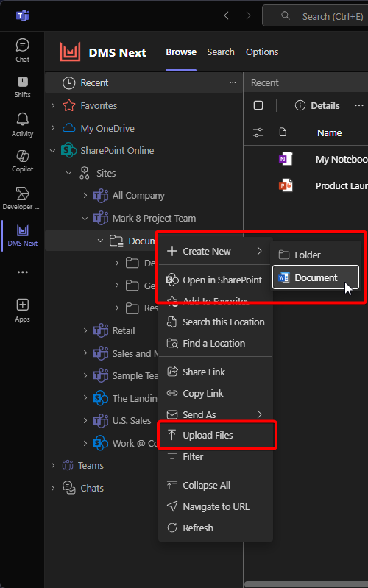Viewport: 368px width, 588px height.
Task: Open the Send As submenu
Action: pos(216,414)
